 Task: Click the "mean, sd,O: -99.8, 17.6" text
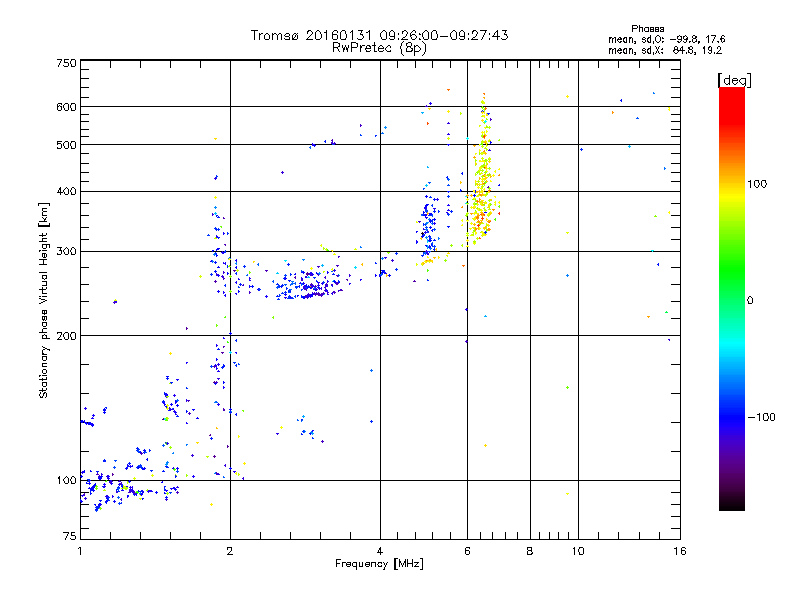[x=666, y=39]
